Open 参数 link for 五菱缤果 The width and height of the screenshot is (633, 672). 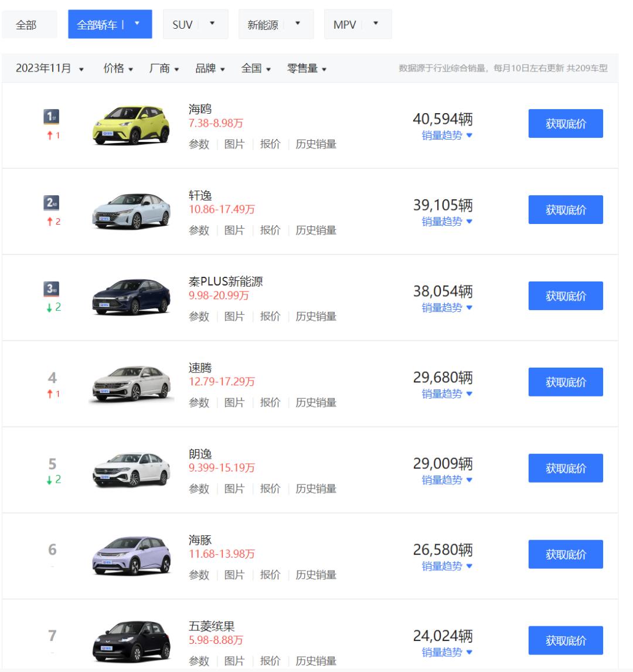coord(199,661)
